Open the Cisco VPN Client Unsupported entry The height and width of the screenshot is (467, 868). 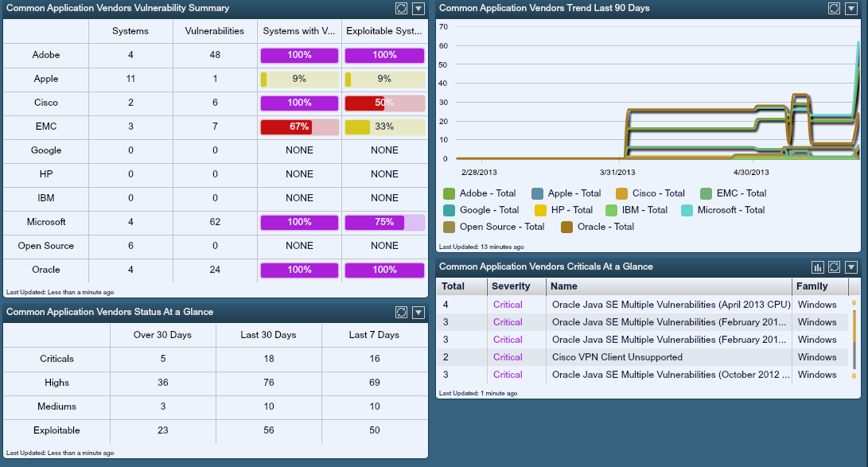617,357
